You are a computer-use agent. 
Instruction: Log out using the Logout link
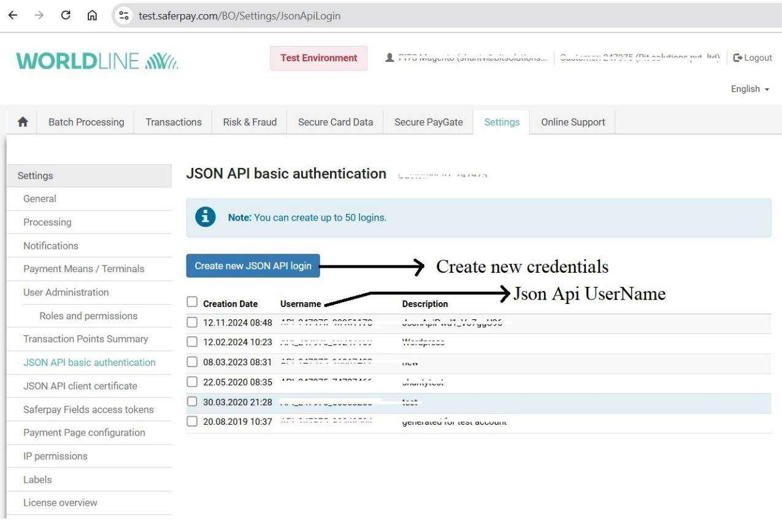click(x=752, y=58)
